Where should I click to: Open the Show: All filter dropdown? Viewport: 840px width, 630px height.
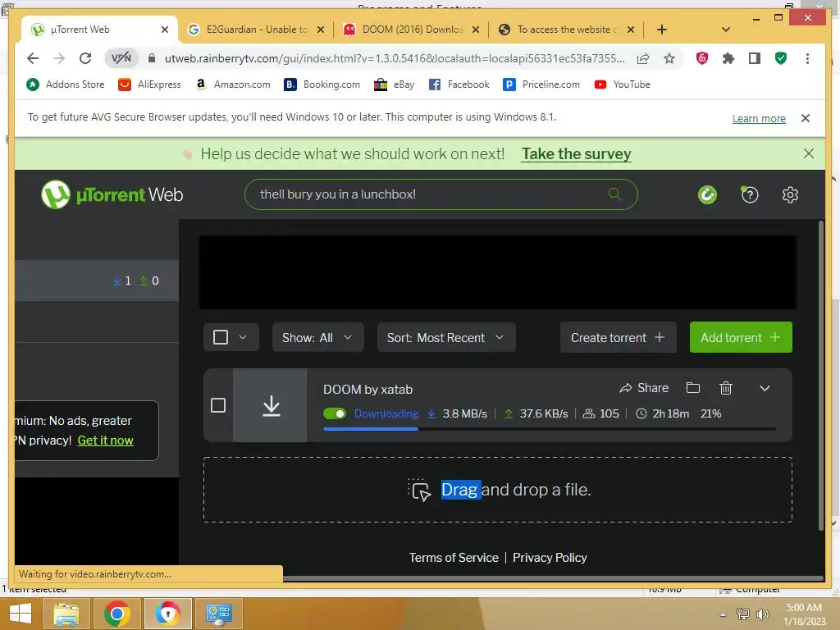coord(317,337)
